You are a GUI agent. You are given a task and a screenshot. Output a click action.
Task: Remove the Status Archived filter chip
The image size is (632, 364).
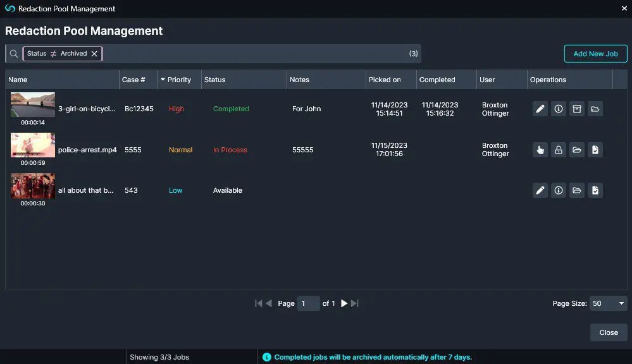[94, 54]
